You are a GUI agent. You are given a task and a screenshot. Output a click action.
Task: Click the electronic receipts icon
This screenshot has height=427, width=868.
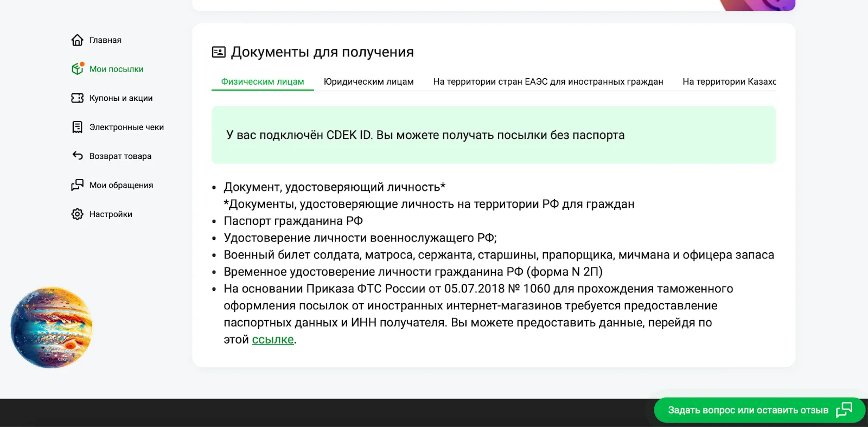pyautogui.click(x=78, y=127)
